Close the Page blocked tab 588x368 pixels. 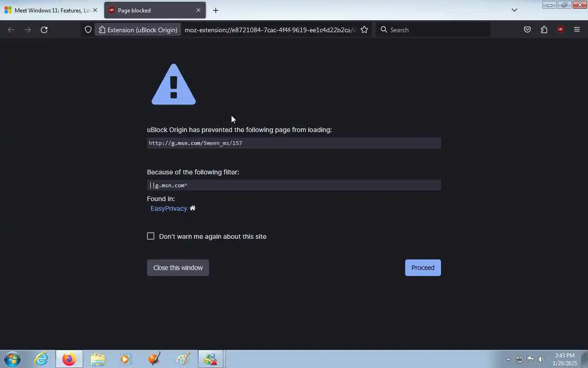coord(198,10)
